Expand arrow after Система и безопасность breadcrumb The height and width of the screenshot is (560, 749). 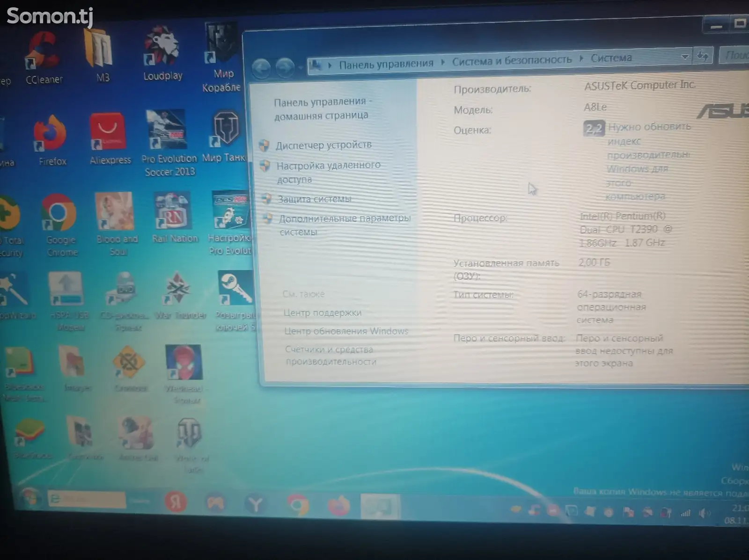pyautogui.click(x=581, y=58)
